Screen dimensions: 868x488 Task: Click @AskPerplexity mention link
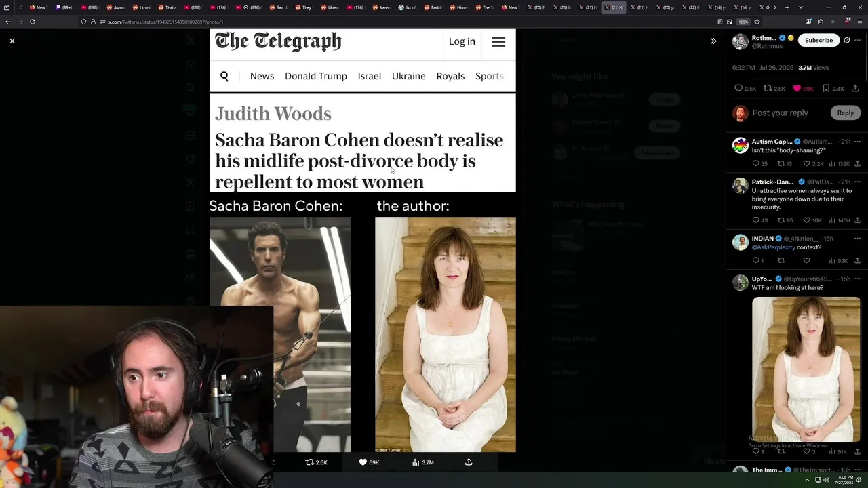point(774,247)
